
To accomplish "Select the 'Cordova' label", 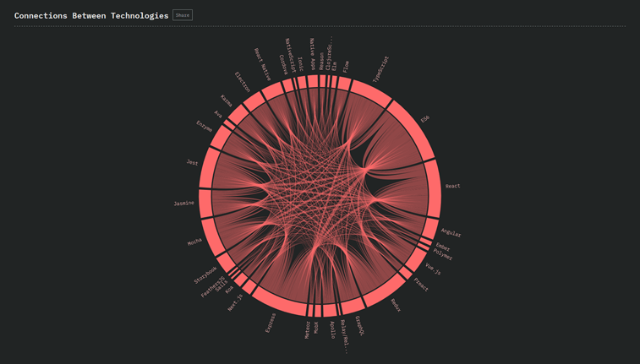I will (x=284, y=65).
